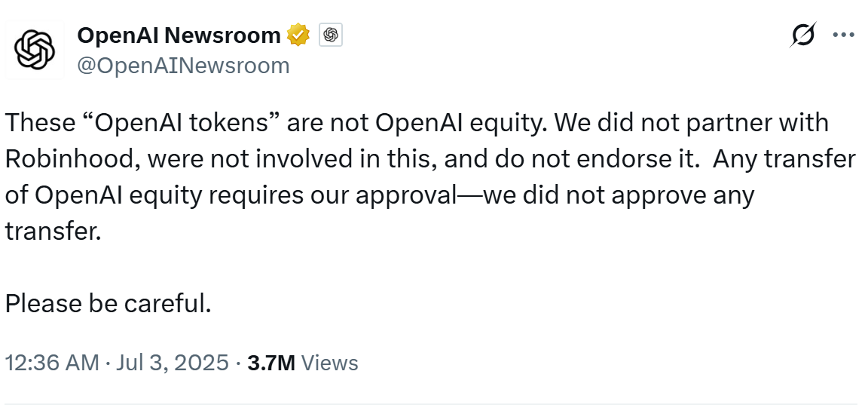Image resolution: width=868 pixels, height=411 pixels.
Task: Open the three-dot more options menu
Action: pyautogui.click(x=843, y=35)
